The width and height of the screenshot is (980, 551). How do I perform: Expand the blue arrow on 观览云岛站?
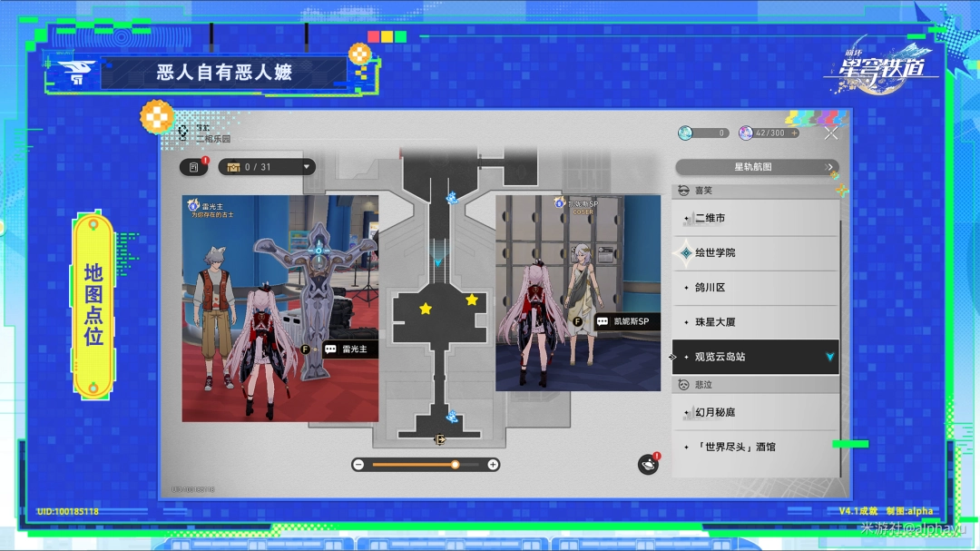[828, 357]
